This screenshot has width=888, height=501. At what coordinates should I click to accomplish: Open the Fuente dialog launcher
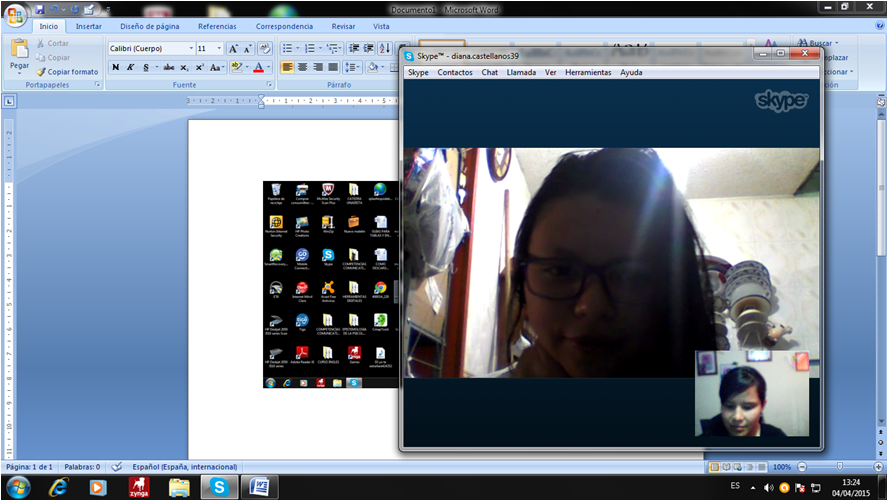270,84
